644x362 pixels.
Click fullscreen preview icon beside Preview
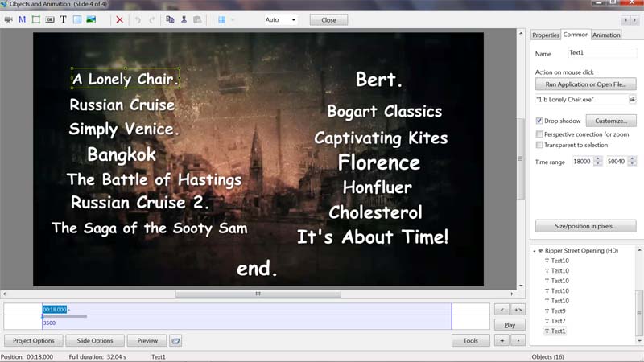[x=175, y=340]
